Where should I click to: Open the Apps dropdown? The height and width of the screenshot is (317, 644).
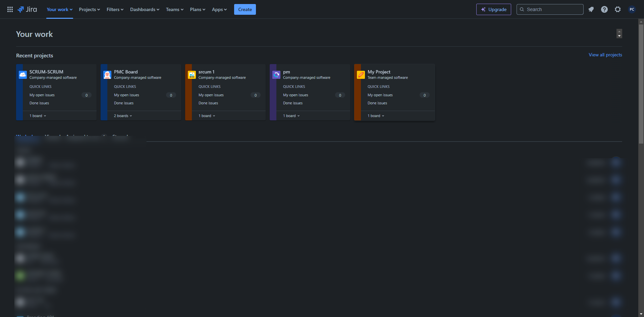[219, 9]
